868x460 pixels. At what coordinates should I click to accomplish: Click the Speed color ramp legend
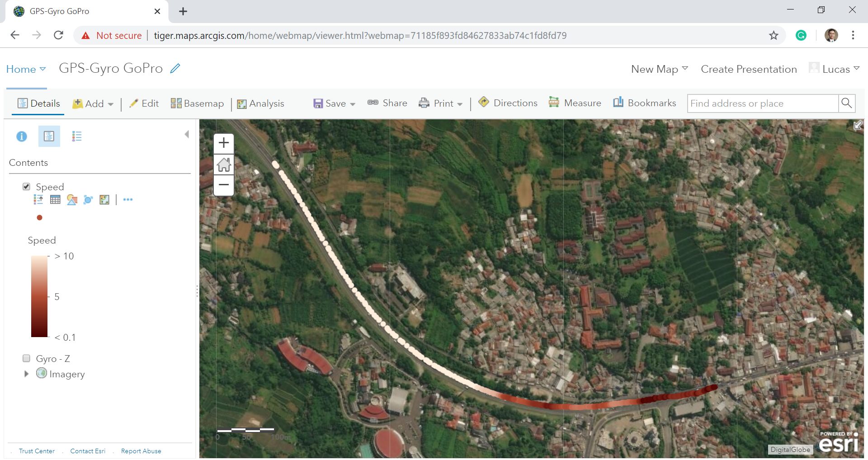(39, 296)
